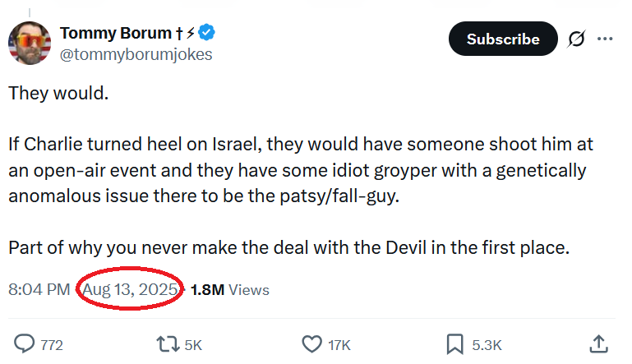Bookmark this post
The image size is (632, 364).
[x=454, y=344]
